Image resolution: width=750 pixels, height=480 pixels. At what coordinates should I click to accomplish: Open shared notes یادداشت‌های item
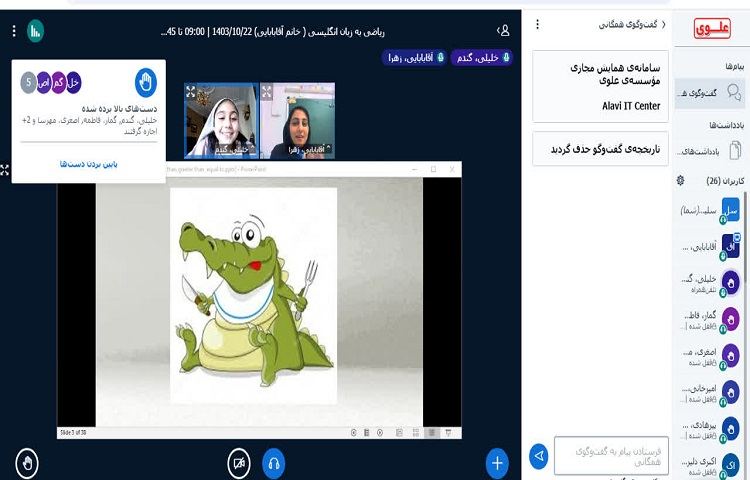[710, 152]
